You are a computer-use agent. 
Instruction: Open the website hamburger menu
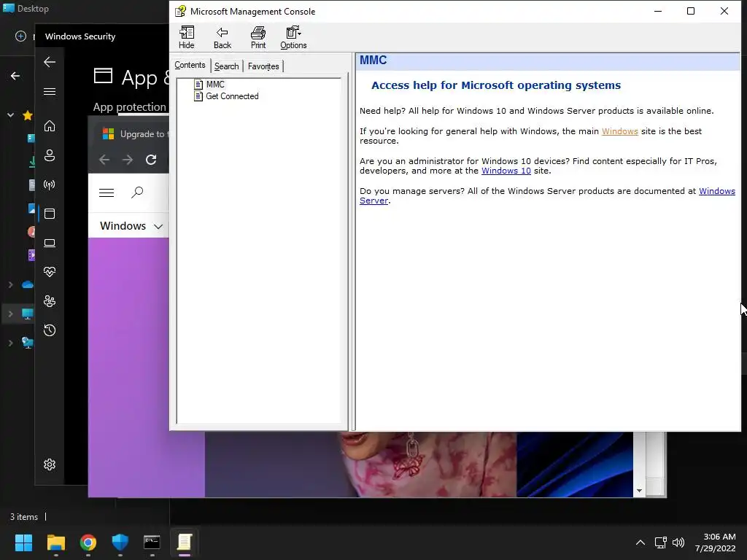pyautogui.click(x=107, y=192)
